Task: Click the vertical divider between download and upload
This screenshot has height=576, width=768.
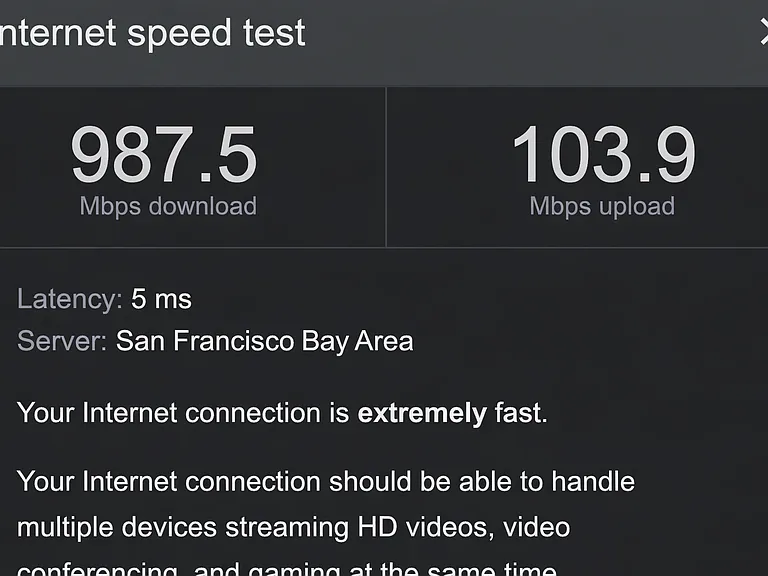Action: pyautogui.click(x=386, y=168)
